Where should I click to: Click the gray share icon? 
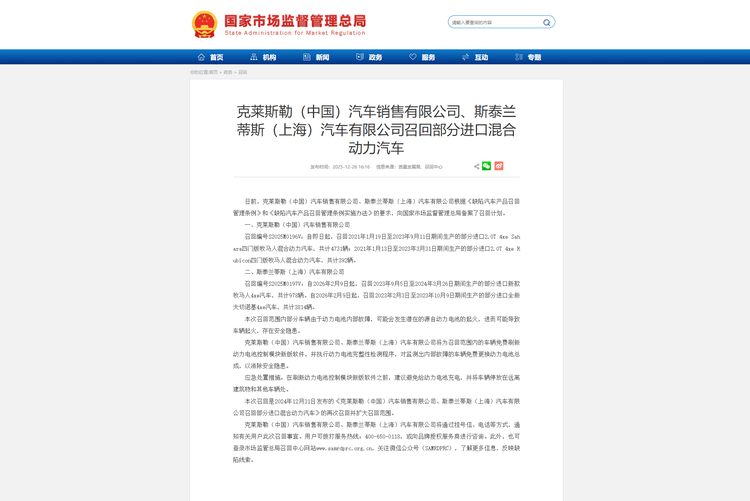[476, 166]
